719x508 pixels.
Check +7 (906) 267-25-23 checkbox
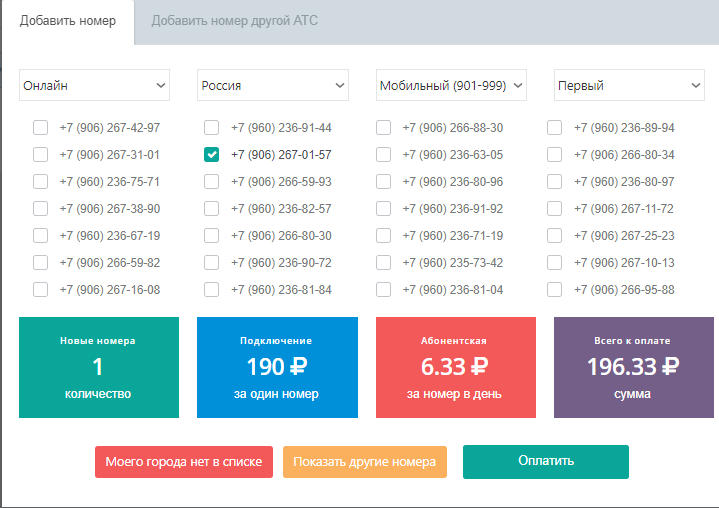click(554, 236)
